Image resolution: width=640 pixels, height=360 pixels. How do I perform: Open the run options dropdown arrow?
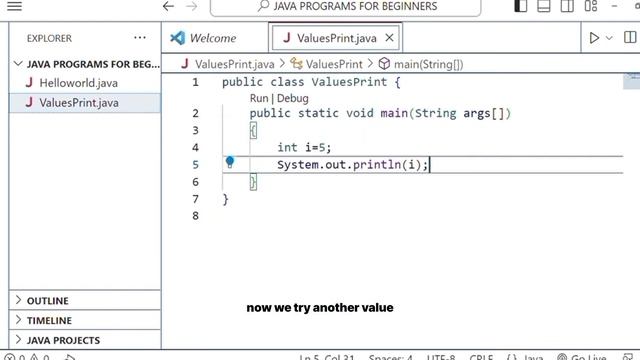click(609, 38)
